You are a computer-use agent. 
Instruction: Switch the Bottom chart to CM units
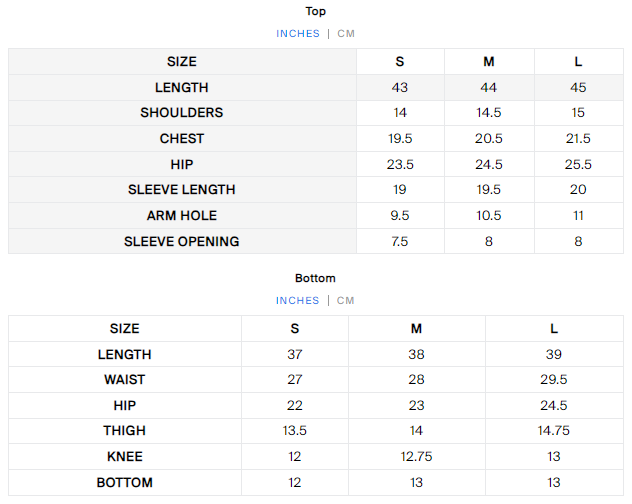pyautogui.click(x=346, y=300)
